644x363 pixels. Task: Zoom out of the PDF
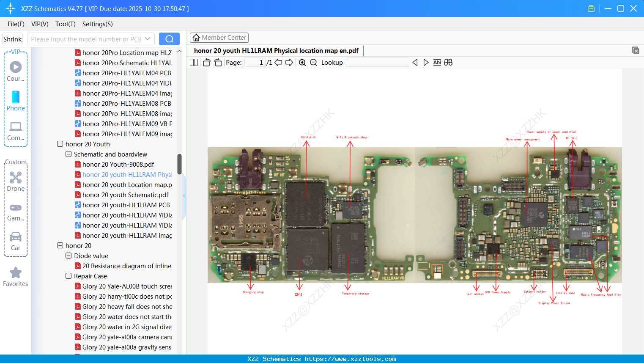click(313, 63)
